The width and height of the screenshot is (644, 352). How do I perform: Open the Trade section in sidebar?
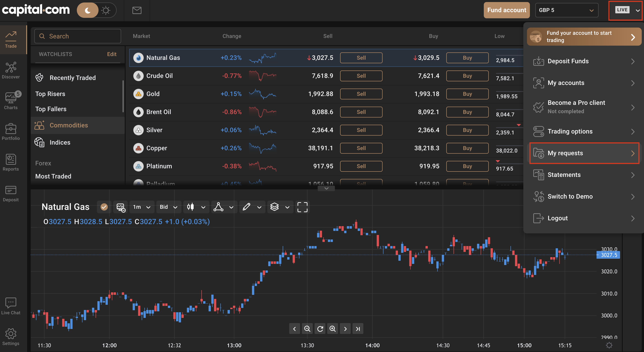[11, 40]
